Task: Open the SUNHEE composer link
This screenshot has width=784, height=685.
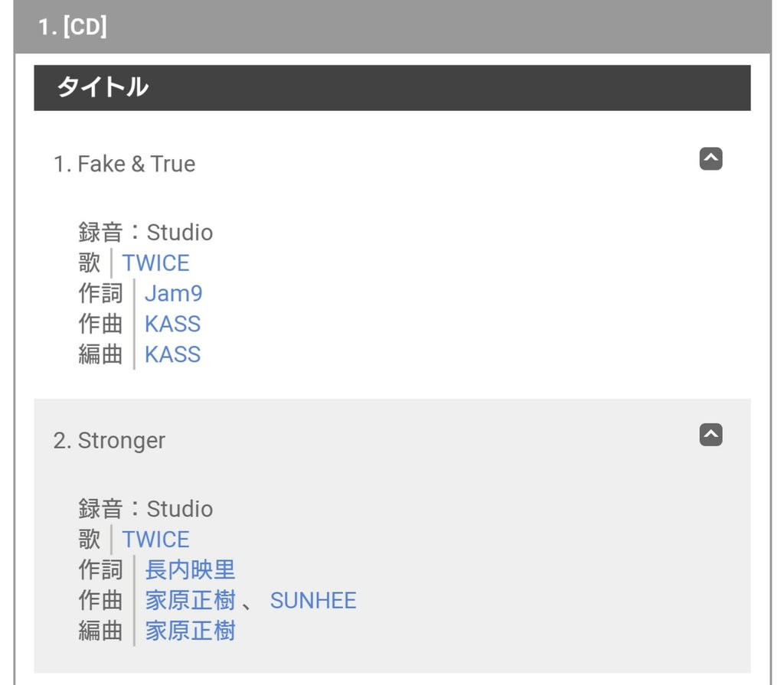Action: coord(313,601)
